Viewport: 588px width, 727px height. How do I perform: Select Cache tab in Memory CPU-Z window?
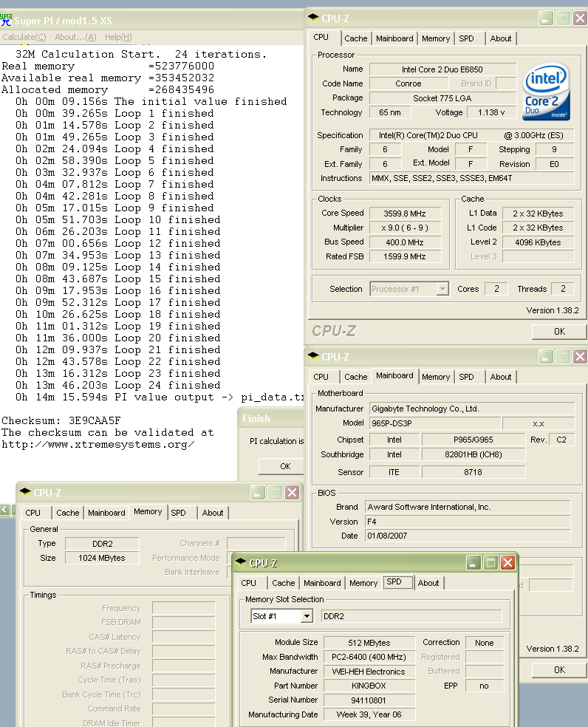point(68,513)
